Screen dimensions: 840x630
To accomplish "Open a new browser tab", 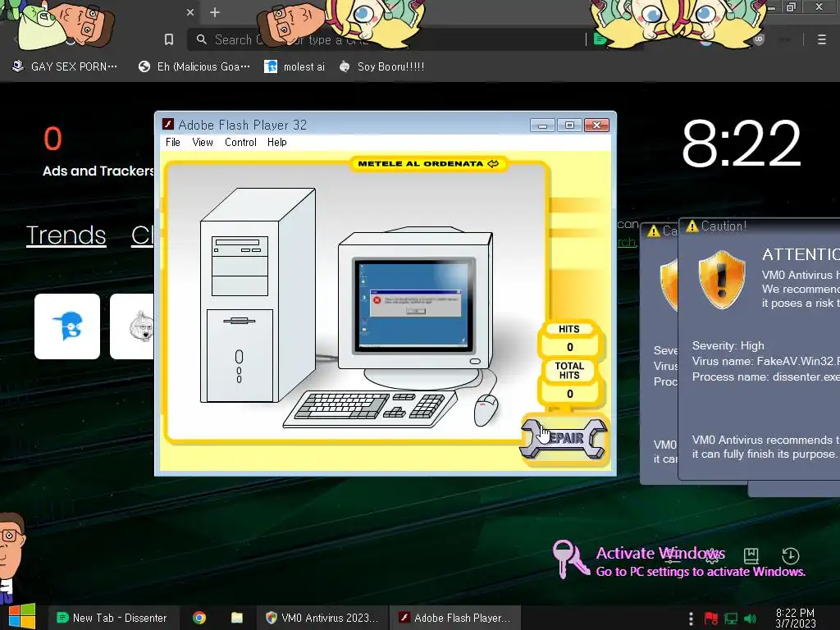I will (x=215, y=12).
